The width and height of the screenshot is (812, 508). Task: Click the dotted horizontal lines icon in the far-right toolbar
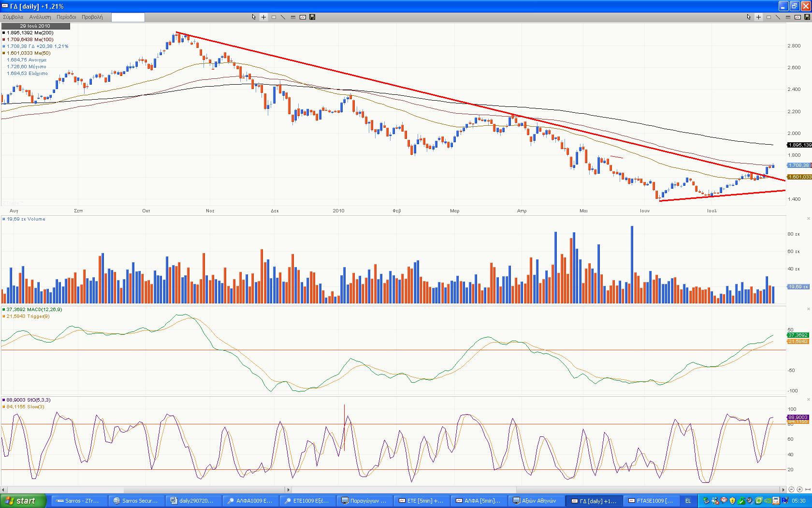point(788,17)
